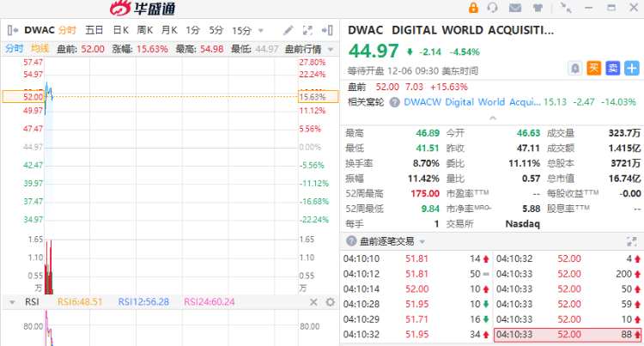This screenshot has height=346, width=644.
Task: Click the blue sell button
Action: pos(613,68)
